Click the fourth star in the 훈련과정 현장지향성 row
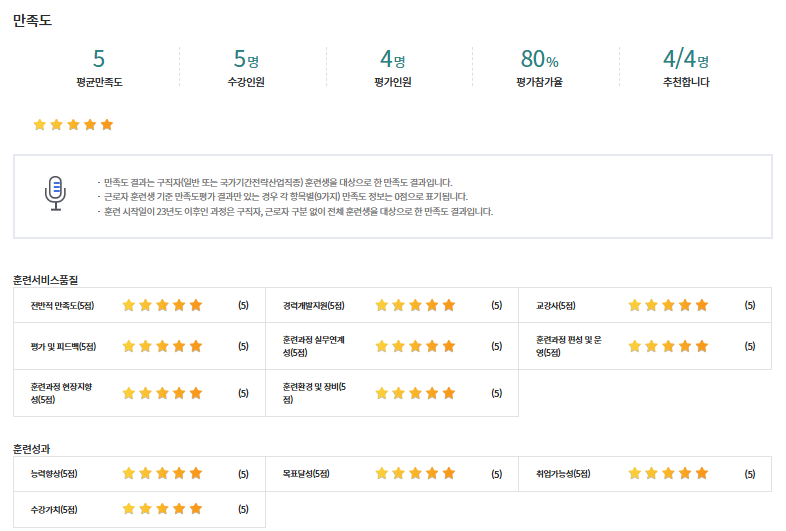This screenshot has width=786, height=531. pos(179,393)
